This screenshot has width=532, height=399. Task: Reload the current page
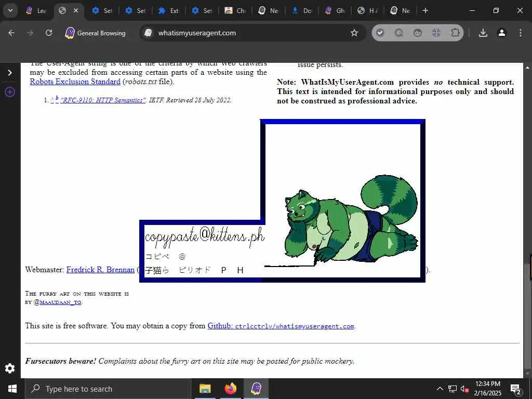tap(49, 33)
